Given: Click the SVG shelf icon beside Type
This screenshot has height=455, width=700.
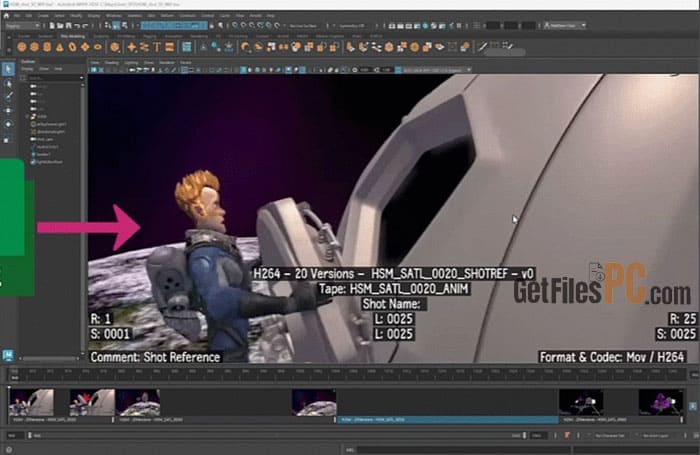Looking at the screenshot, I should click(x=170, y=47).
